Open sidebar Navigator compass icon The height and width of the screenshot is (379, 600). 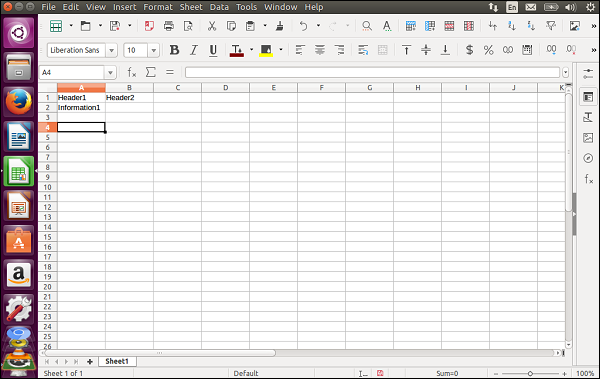point(588,158)
